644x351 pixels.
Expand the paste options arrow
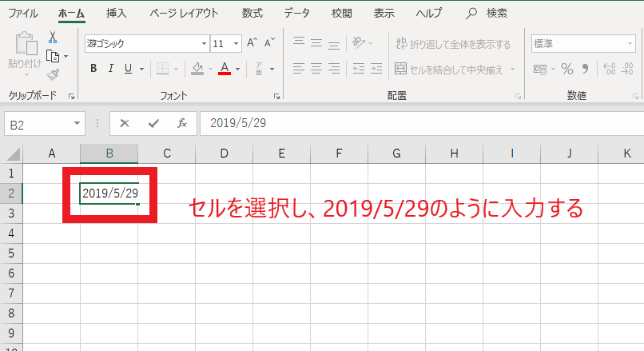coord(26,75)
